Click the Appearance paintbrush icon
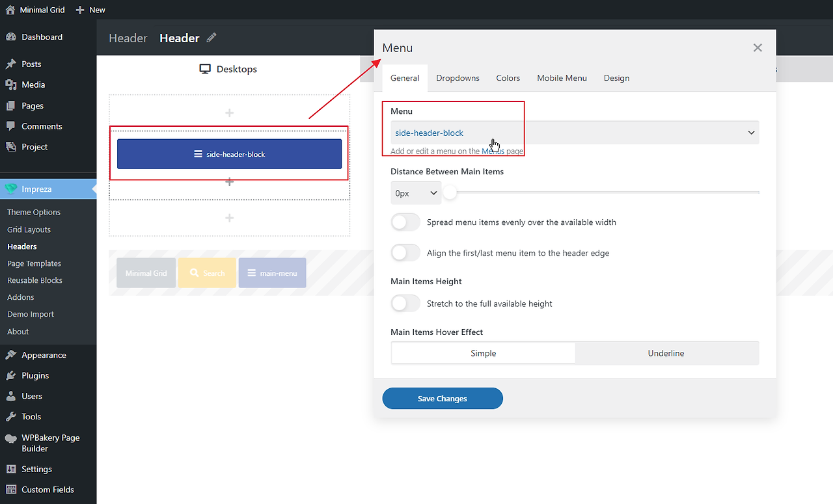The width and height of the screenshot is (833, 504). (x=10, y=355)
